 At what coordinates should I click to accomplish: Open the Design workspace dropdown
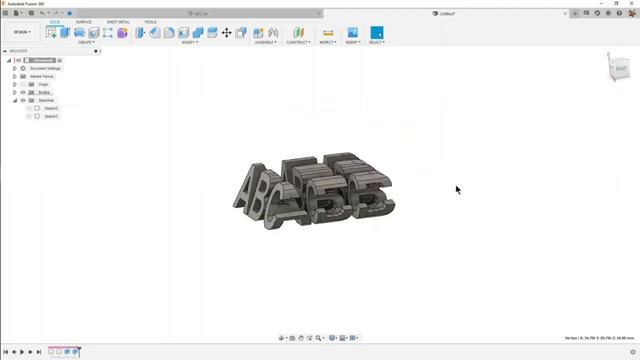pos(22,32)
